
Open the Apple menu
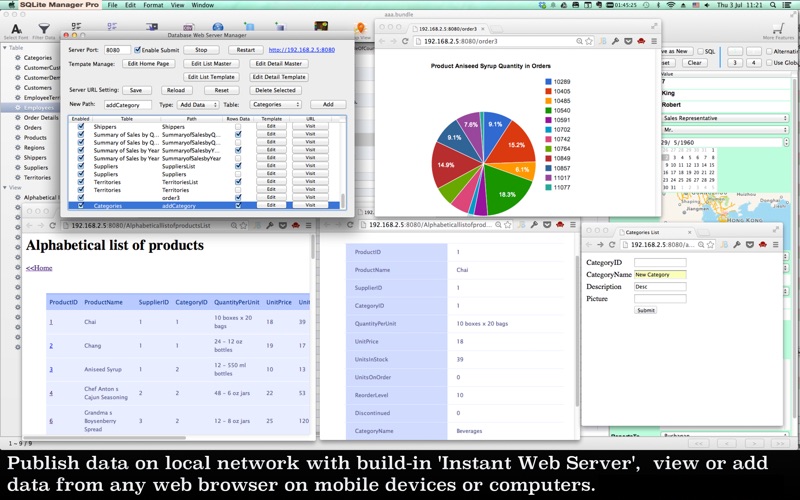(x=10, y=5)
